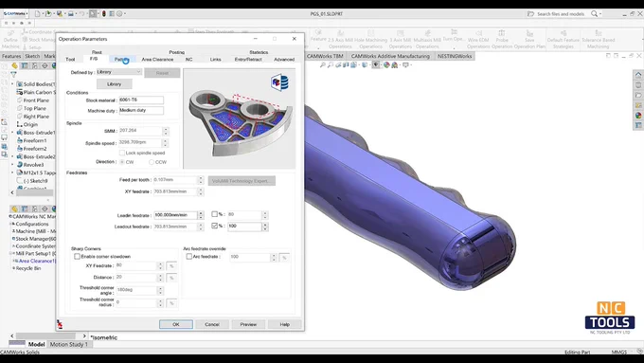Click the Options gear icon in top toolbar
The width and height of the screenshot is (644, 363).
point(119,13)
